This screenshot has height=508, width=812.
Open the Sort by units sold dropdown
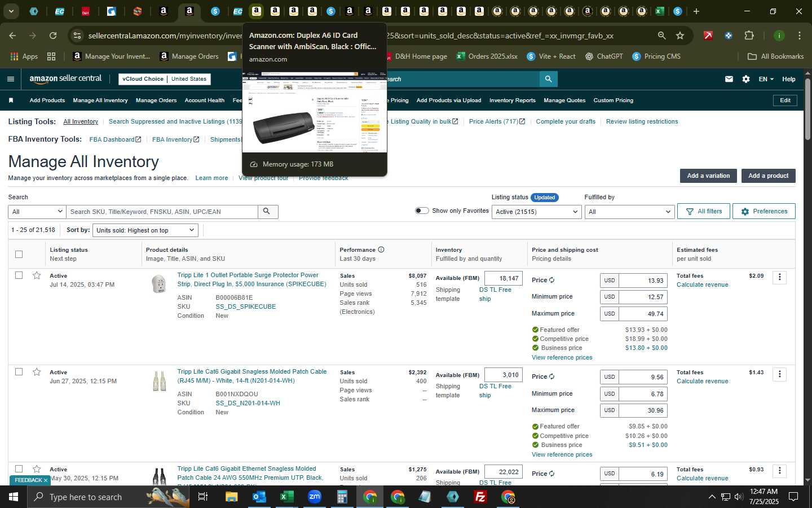pos(145,230)
